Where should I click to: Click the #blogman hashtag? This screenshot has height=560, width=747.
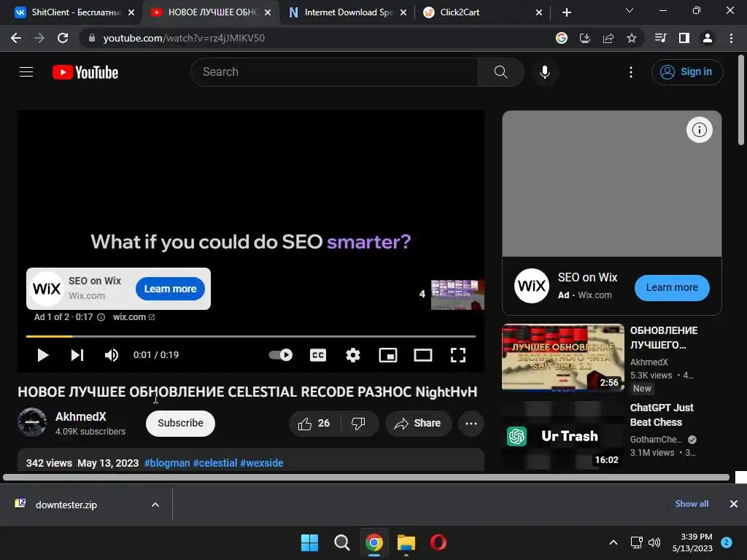point(167,463)
